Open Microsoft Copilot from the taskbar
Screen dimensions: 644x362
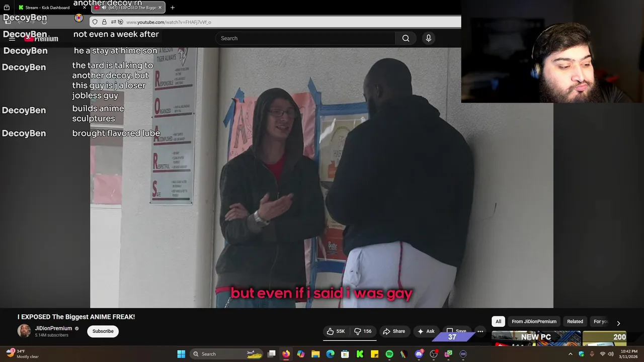click(x=301, y=354)
